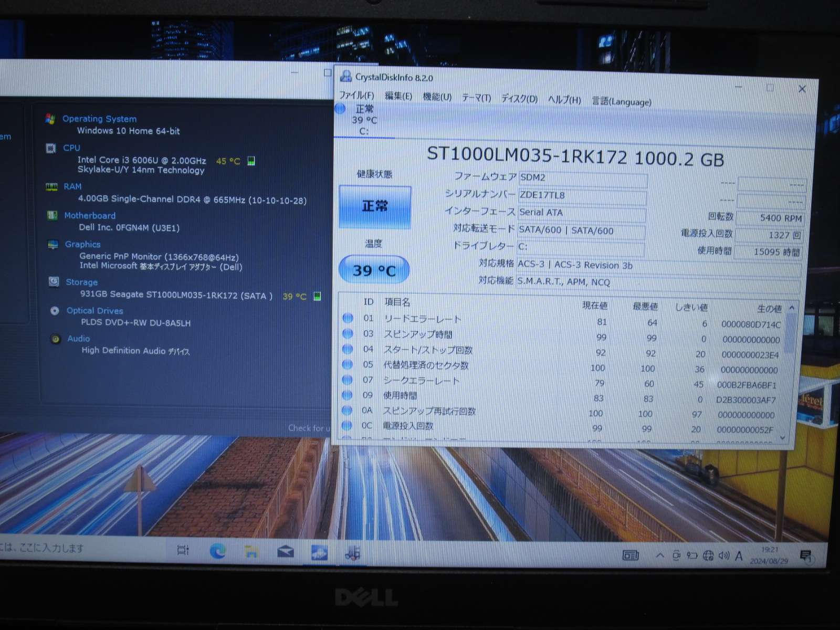This screenshot has height=630, width=840.
Task: Click the Optical Drives disc icon
Action: [54, 310]
